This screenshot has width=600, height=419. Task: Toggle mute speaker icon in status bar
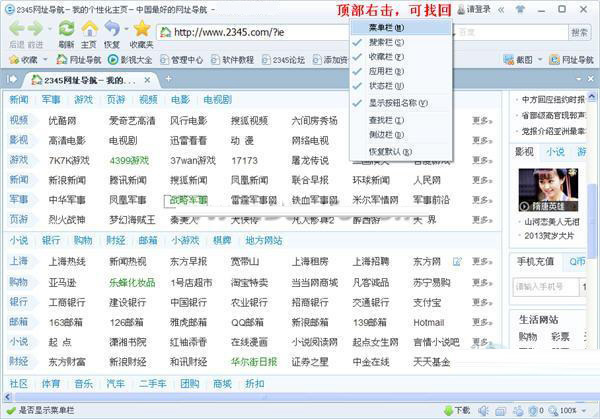[483, 411]
